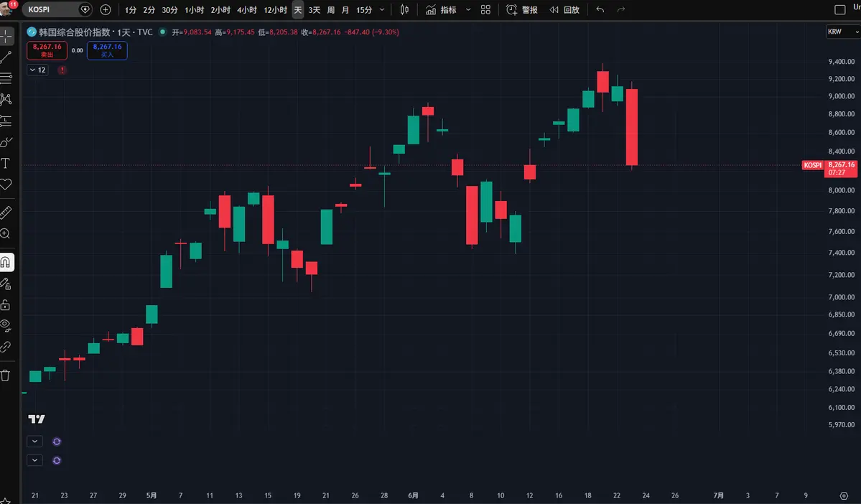861x504 pixels.
Task: Open the indicator templates grid icon
Action: click(485, 10)
